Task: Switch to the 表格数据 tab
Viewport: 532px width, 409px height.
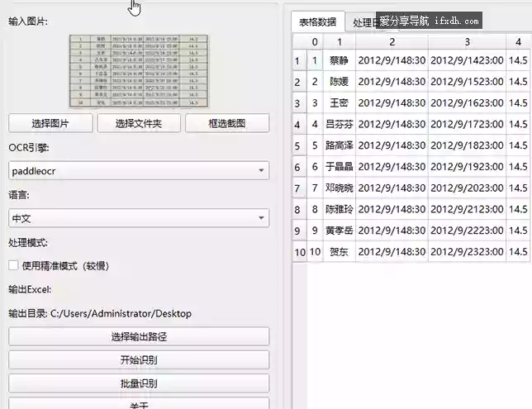Action: 318,22
